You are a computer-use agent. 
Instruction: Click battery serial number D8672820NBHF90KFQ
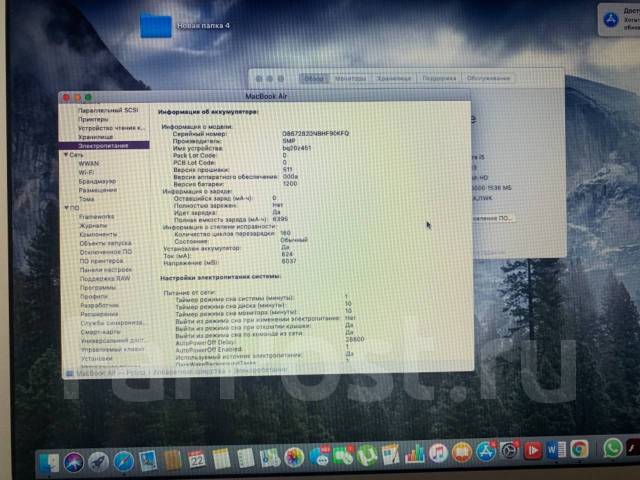[x=316, y=133]
